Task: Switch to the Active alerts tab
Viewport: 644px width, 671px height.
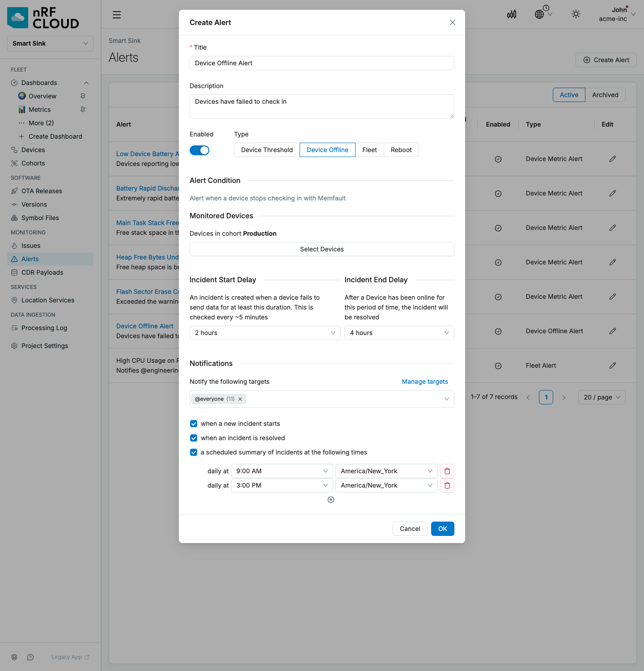Action: coord(569,95)
